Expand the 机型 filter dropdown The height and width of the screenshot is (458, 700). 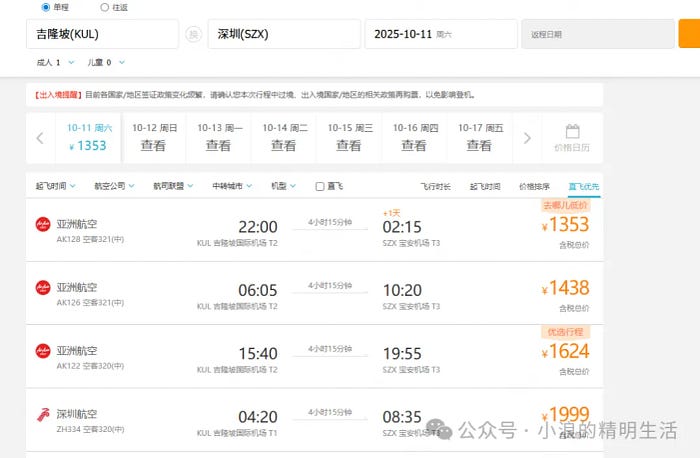pos(283,186)
